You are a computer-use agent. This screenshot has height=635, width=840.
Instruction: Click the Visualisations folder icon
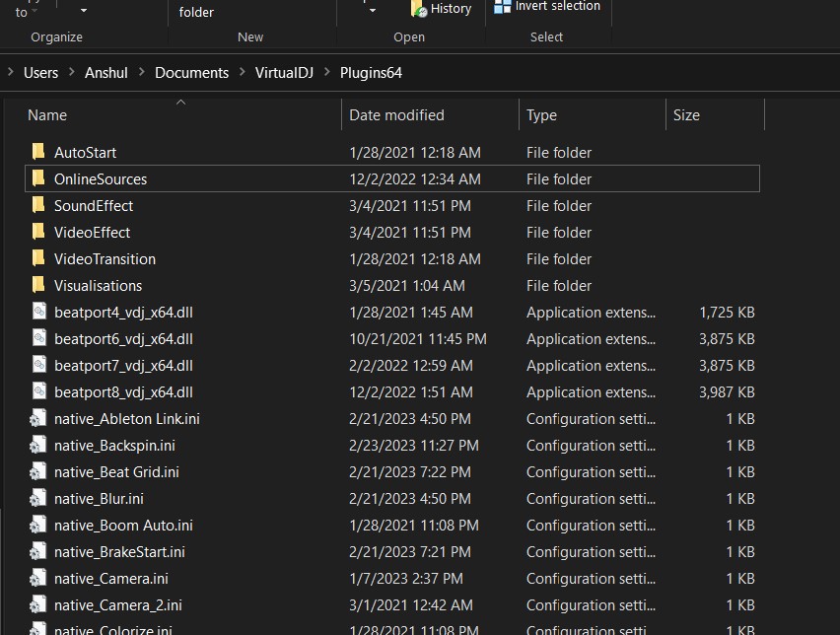[x=38, y=285]
